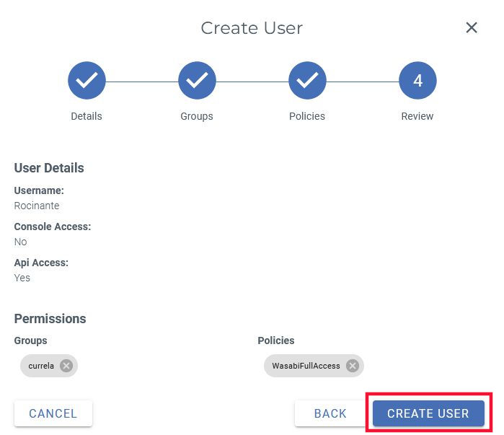Click the Policies step checkmark circle
The width and height of the screenshot is (504, 435).
click(x=307, y=81)
